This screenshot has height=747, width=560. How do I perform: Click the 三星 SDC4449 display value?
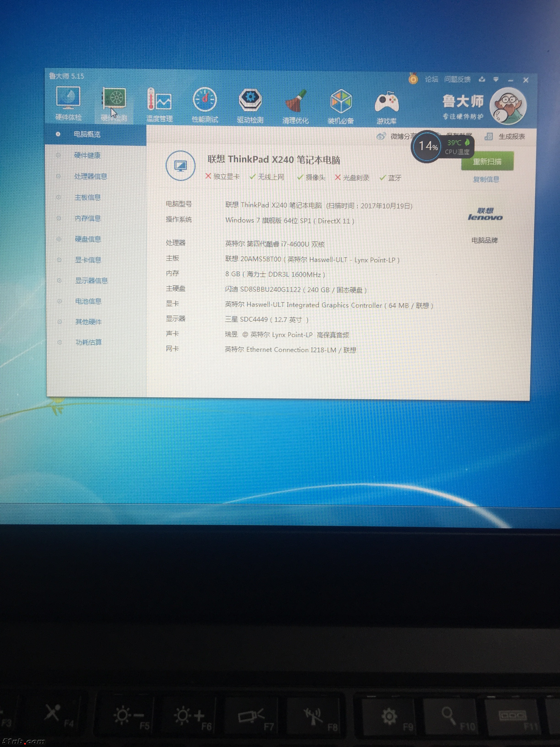[267, 319]
